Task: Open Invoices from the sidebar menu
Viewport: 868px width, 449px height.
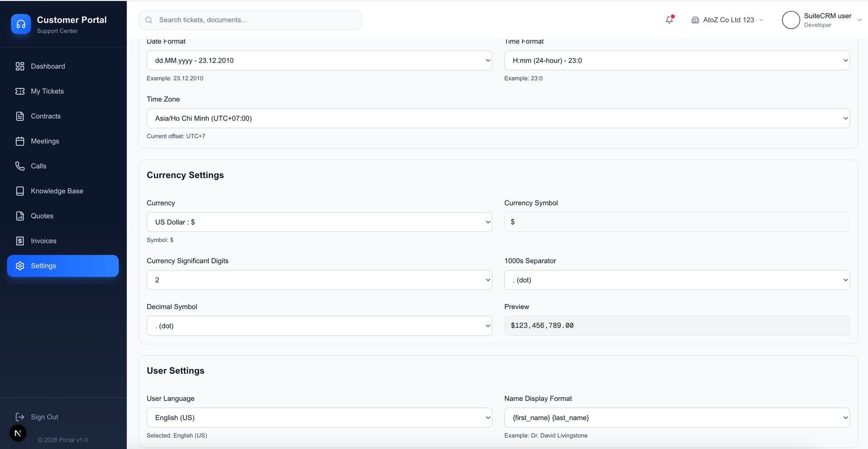Action: tap(43, 241)
